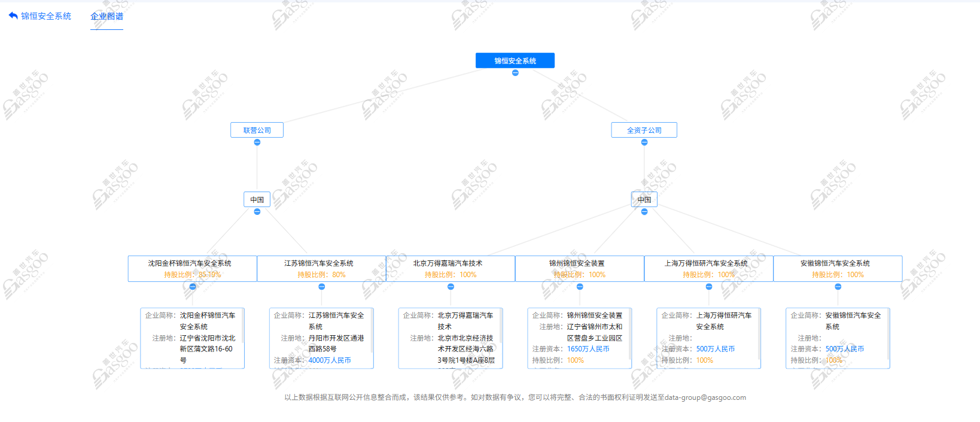Viewport: 980px width, 422px height.
Task: Collapse details of 江苏锦恒汽车安全系统
Action: (x=321, y=287)
